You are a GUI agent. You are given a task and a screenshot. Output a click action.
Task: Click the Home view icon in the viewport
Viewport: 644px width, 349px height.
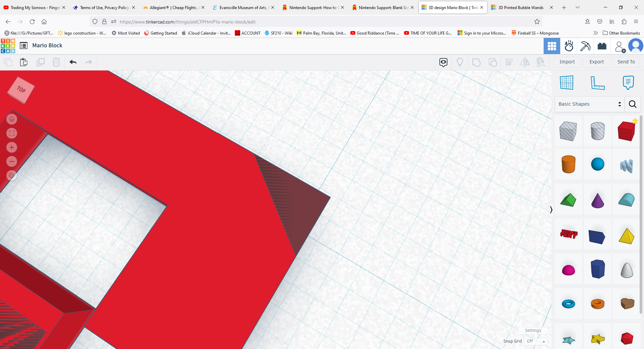click(x=11, y=119)
